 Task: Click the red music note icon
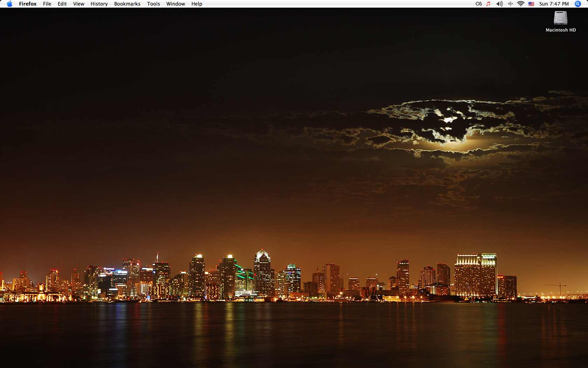(488, 4)
